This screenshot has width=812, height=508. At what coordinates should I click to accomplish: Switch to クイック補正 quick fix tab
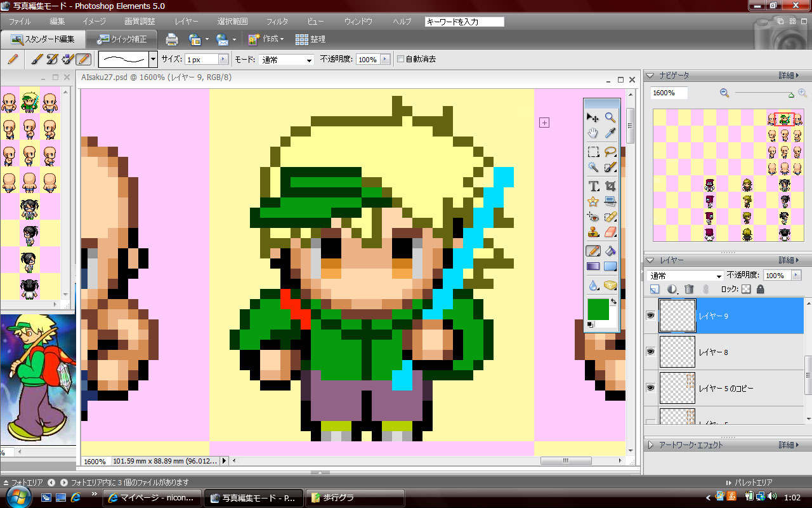pos(122,39)
